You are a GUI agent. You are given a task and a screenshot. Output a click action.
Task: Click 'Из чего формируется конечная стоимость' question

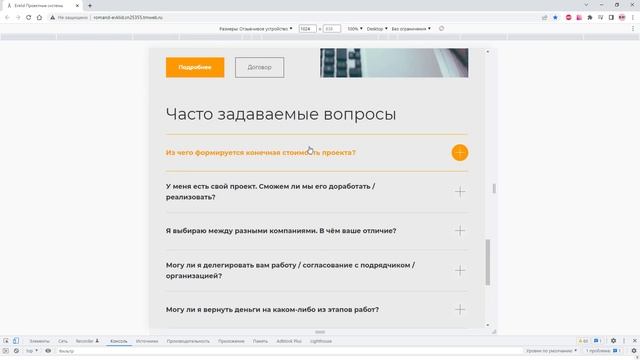pyautogui.click(x=260, y=153)
